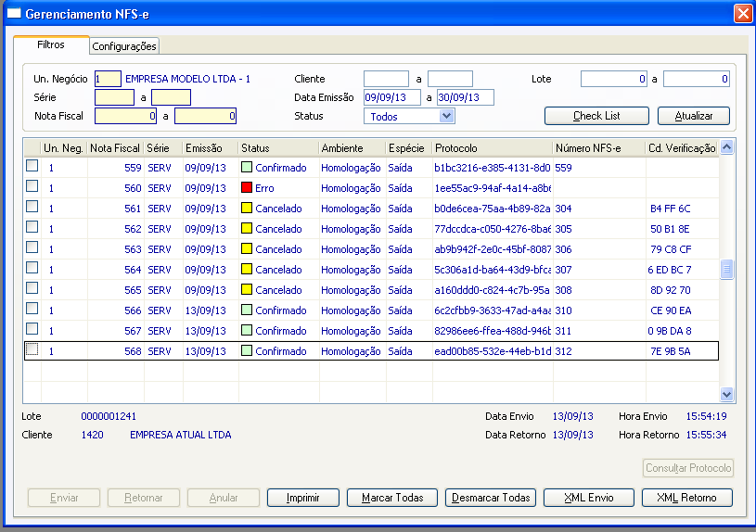Image resolution: width=756 pixels, height=532 pixels.
Task: Open the Status dropdown showing Todos
Action: pos(409,116)
